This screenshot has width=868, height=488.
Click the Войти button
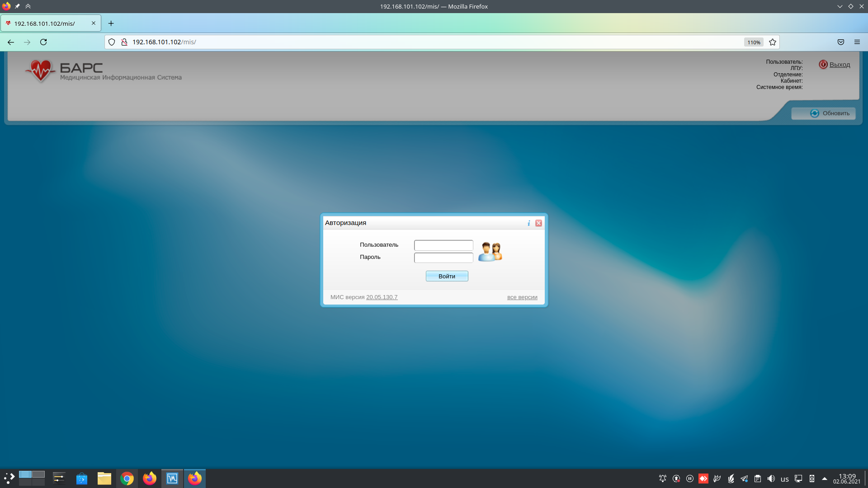click(x=447, y=276)
